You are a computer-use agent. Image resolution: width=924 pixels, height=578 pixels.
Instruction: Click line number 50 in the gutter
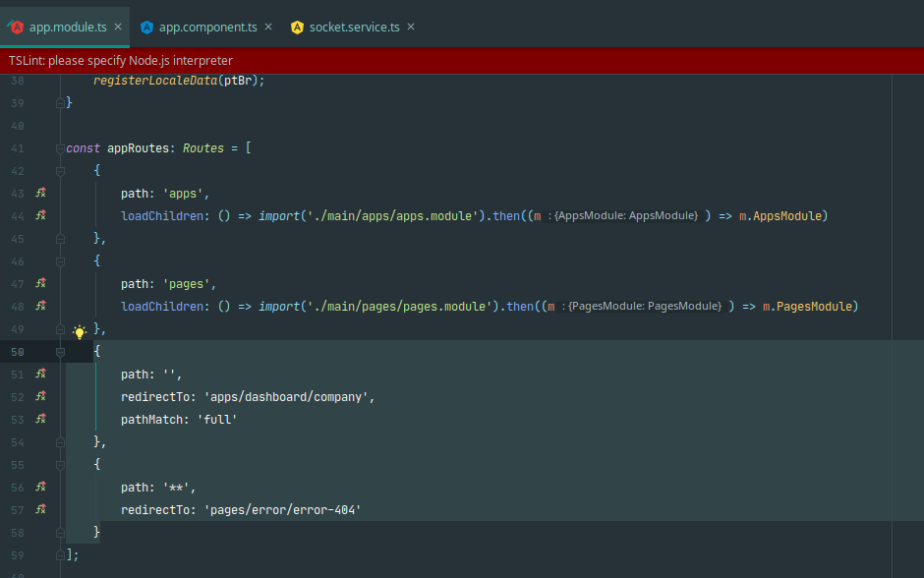coord(17,352)
